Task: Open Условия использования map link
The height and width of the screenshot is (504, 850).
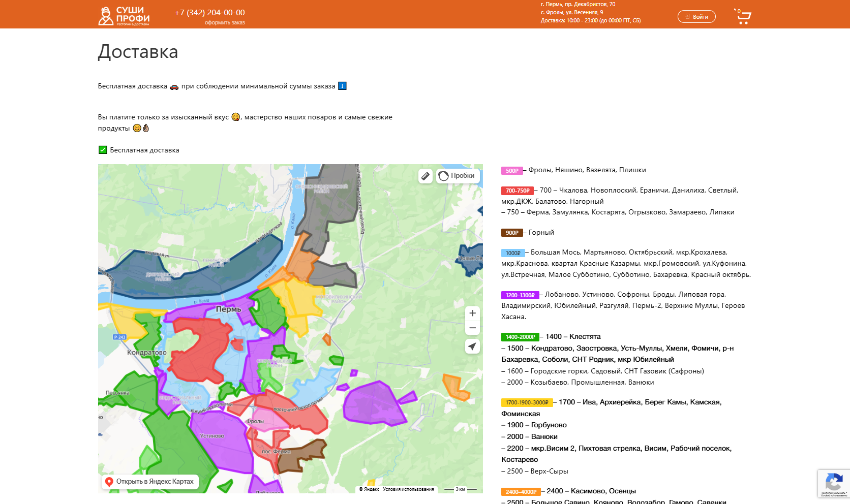Action: click(x=408, y=489)
